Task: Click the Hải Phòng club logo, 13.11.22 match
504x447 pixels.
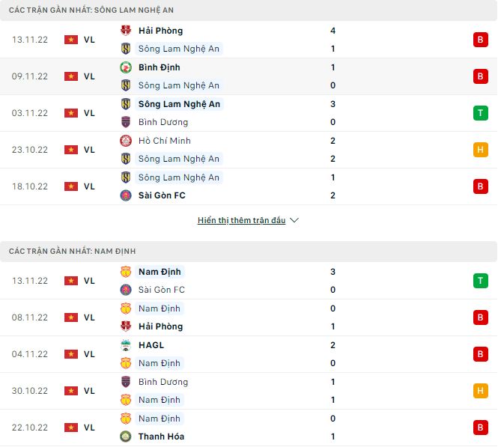Action: (126, 31)
